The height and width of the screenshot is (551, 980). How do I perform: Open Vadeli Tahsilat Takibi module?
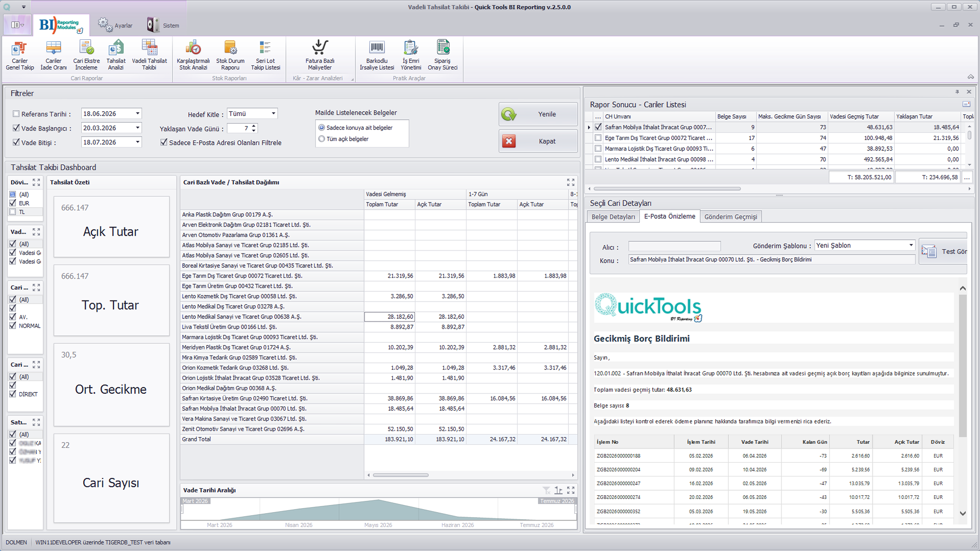(x=150, y=55)
